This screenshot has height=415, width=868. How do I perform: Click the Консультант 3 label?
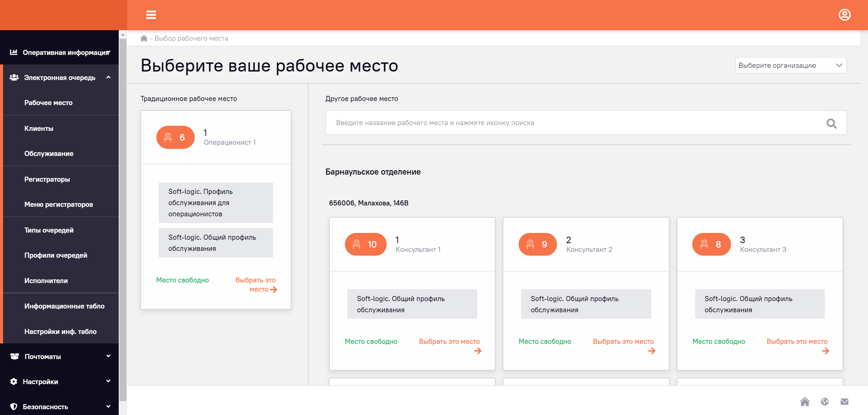click(x=763, y=250)
